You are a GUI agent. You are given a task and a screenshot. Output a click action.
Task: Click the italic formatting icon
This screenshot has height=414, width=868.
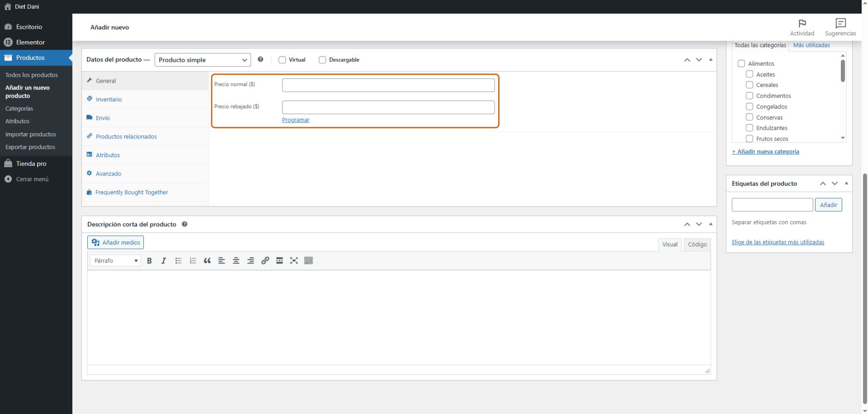pyautogui.click(x=164, y=261)
